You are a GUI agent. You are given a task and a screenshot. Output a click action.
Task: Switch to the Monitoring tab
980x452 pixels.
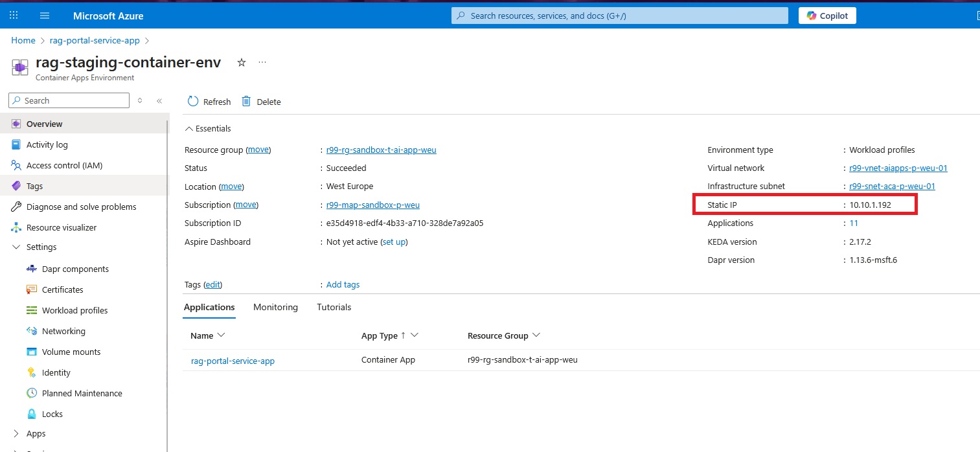275,307
